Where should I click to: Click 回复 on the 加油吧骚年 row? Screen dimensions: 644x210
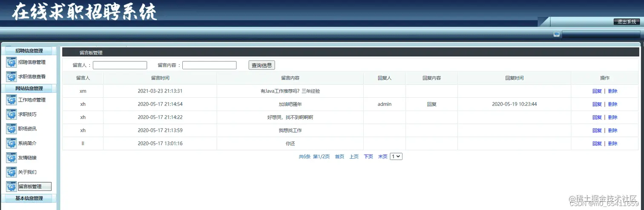click(597, 104)
